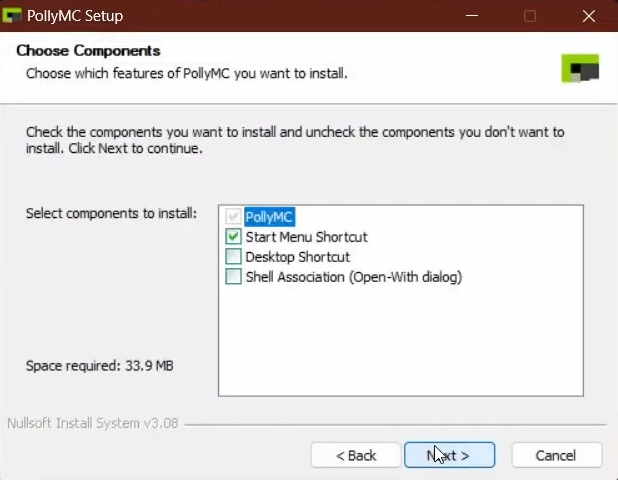618x480 pixels.
Task: Select the Desktop Shortcut label
Action: 298,257
